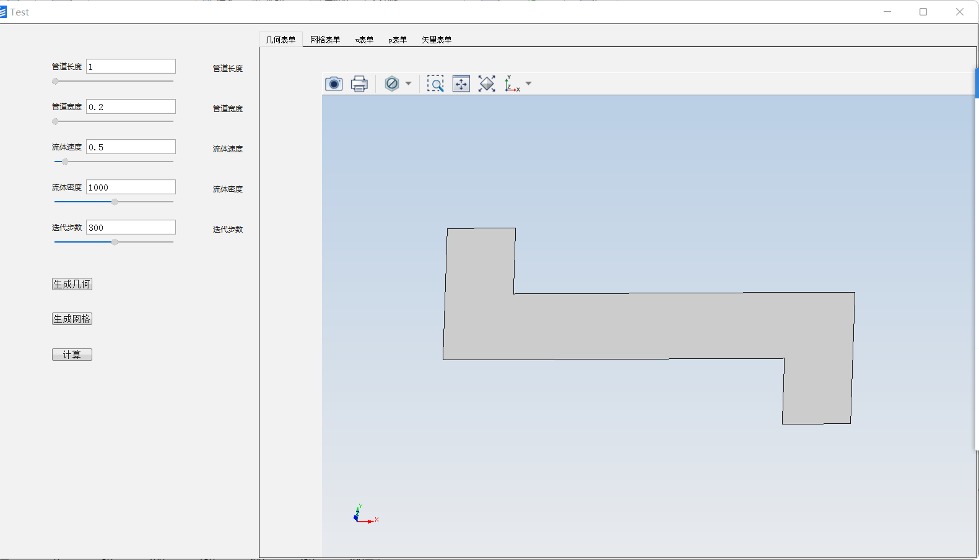979x560 pixels.
Task: Focus the 流体密度 field showing 1000
Action: tap(131, 187)
